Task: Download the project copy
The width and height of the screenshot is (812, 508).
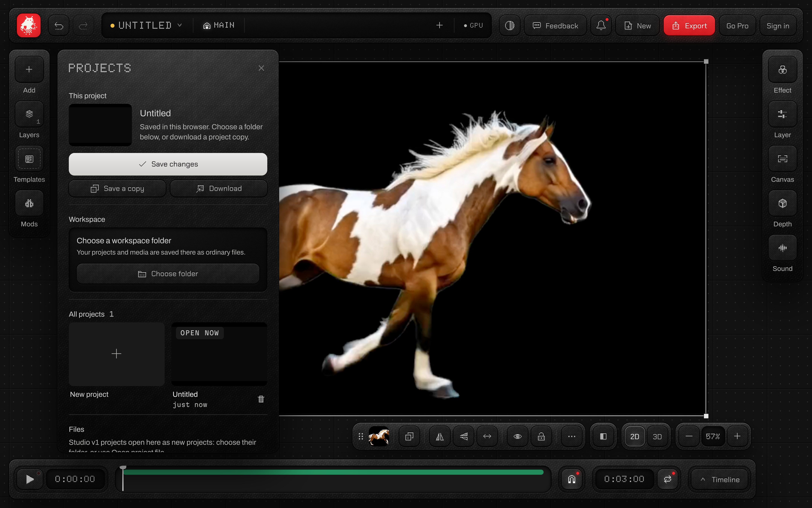Action: point(219,189)
